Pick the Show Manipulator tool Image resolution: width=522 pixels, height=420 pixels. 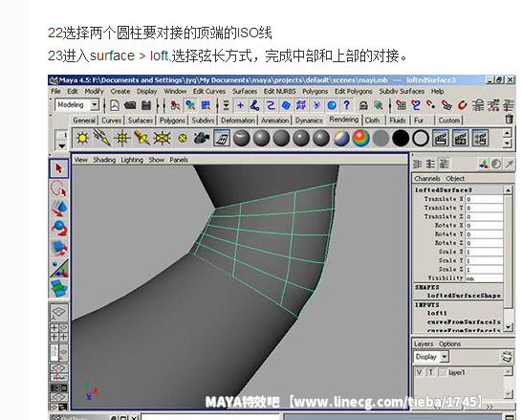point(59,269)
